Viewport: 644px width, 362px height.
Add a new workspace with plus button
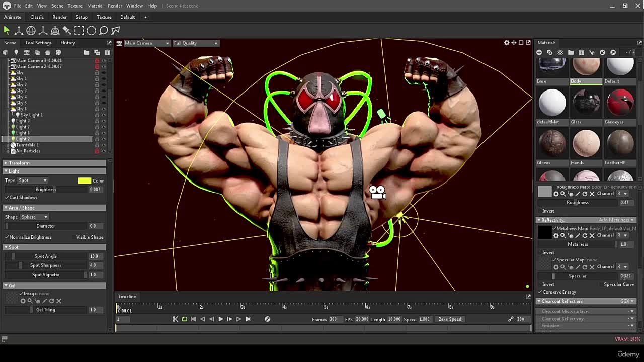(x=145, y=17)
